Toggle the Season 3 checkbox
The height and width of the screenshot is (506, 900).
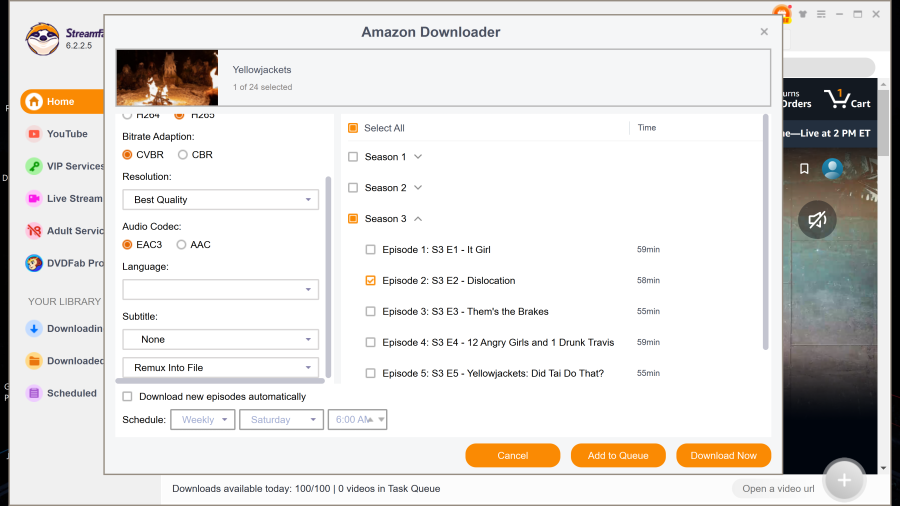tap(353, 219)
